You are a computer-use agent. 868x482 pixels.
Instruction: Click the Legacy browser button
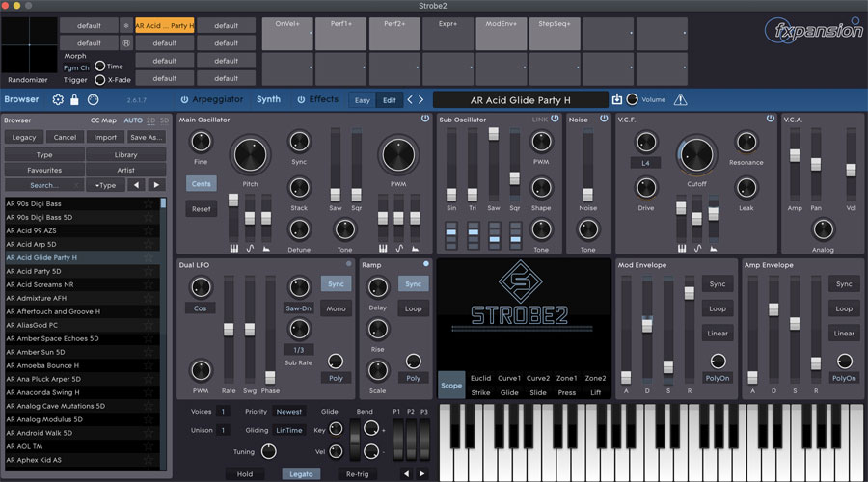coord(24,137)
